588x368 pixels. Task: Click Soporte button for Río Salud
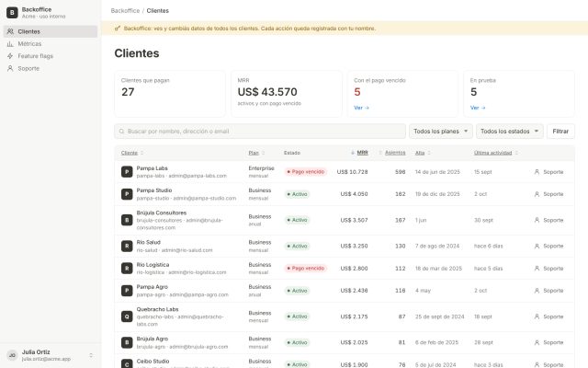click(549, 246)
